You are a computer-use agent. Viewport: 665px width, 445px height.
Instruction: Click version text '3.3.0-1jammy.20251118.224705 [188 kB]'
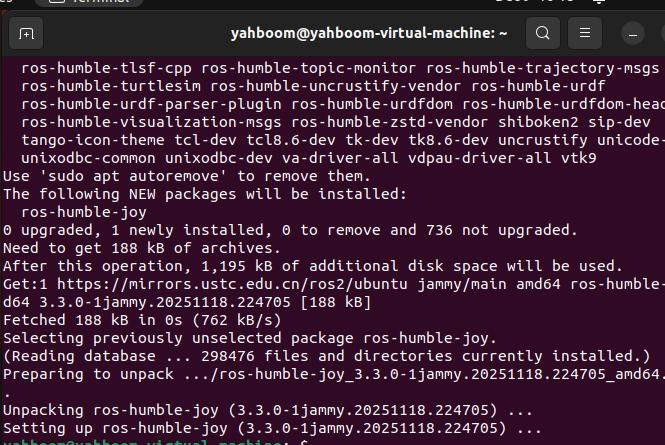pos(205,302)
